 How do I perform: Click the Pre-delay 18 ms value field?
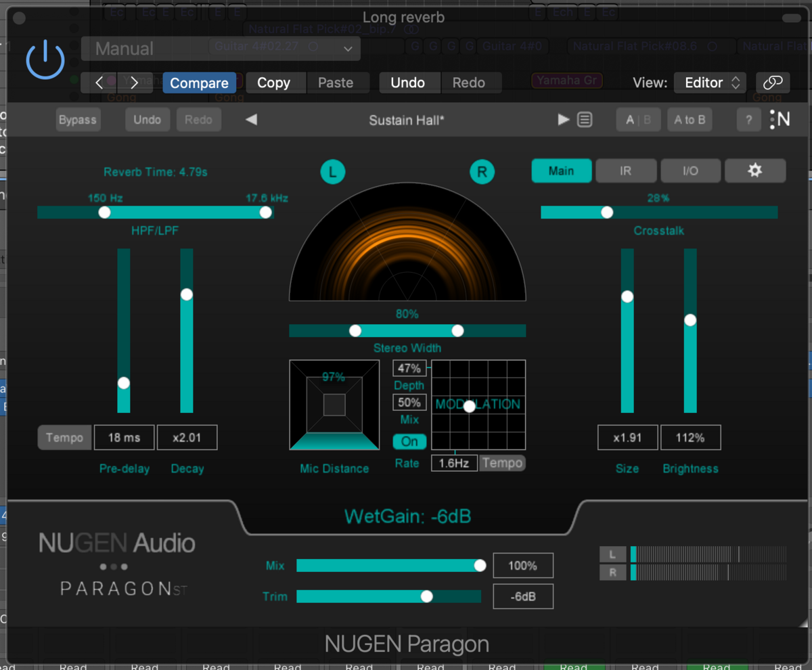[124, 438]
